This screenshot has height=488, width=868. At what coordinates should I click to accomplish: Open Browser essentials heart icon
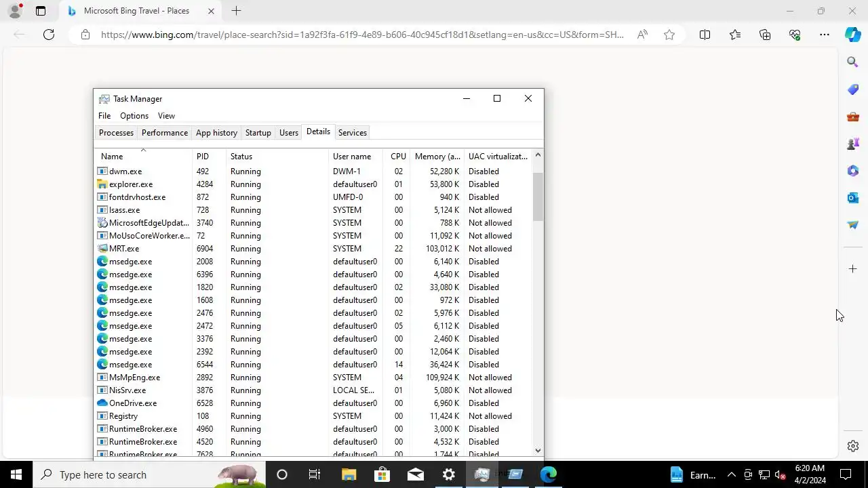click(795, 35)
